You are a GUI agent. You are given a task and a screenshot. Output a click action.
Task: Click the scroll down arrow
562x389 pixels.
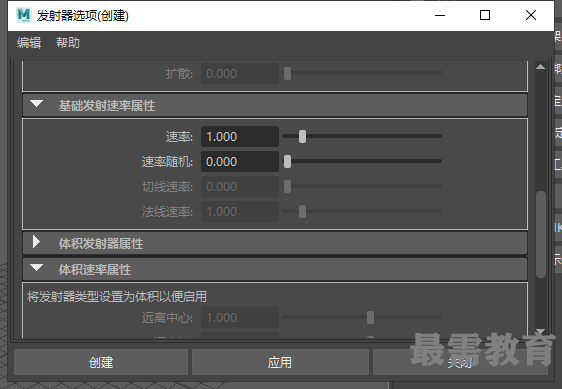coord(540,331)
